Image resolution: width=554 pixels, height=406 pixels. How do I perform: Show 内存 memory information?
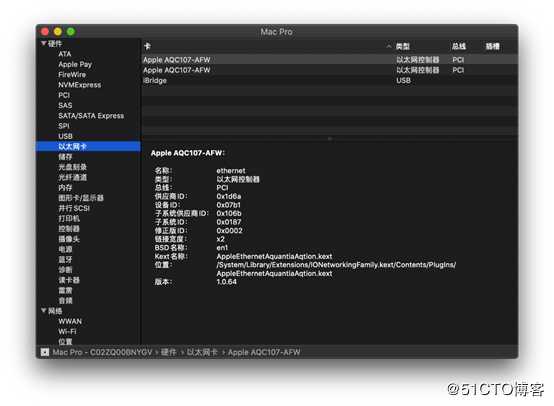(65, 188)
